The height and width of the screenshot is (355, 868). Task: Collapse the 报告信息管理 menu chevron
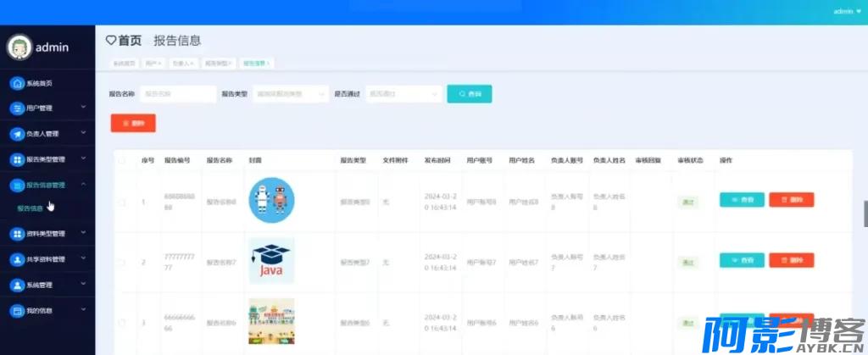point(84,184)
